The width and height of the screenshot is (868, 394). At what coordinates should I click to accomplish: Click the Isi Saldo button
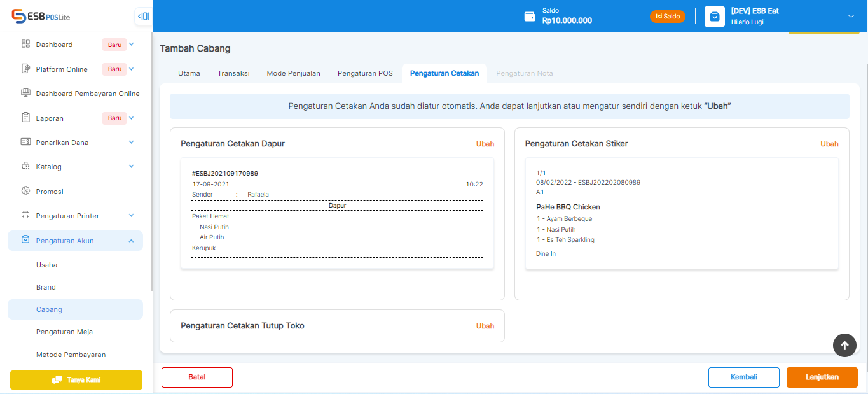point(668,17)
